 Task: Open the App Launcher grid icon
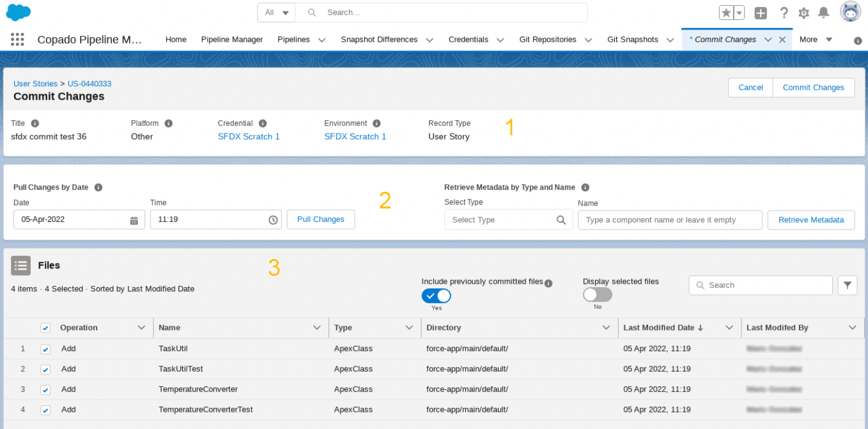(17, 40)
